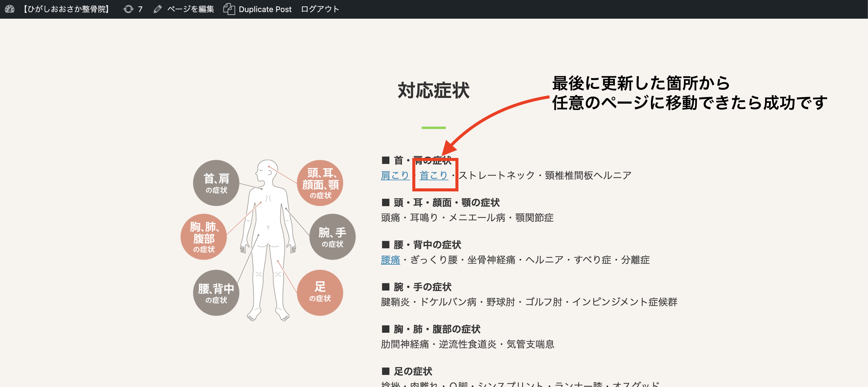Viewport: 868px width, 387px height.
Task: Click the updates refresh icon
Action: pos(128,9)
